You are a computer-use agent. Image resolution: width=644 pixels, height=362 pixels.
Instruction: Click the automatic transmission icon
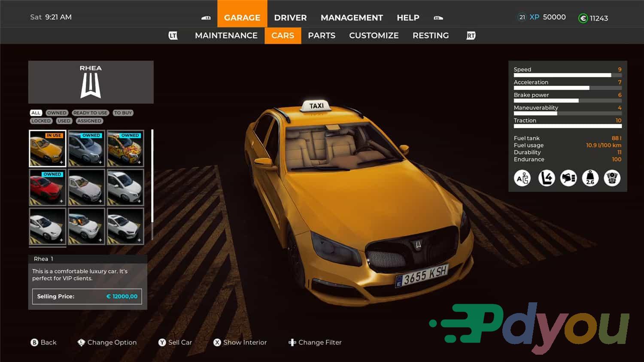click(x=522, y=178)
